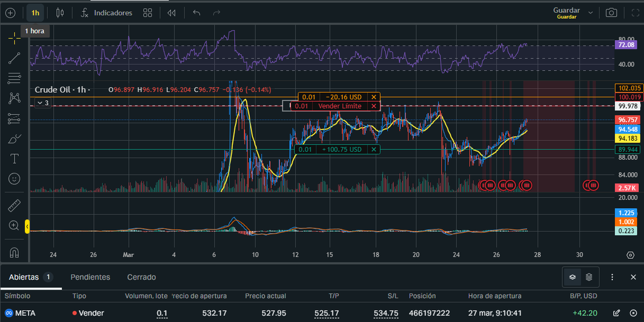
Task: Expand the indicator legend showing 3
Action: pyautogui.click(x=43, y=103)
